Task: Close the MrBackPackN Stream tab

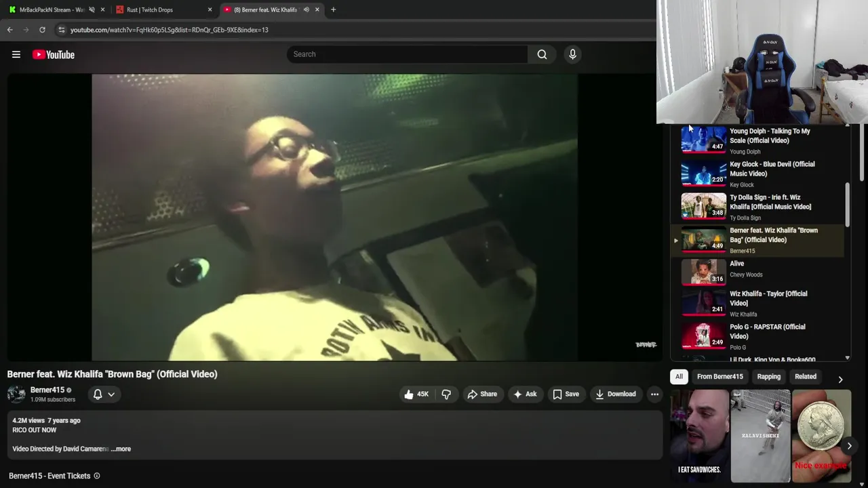Action: 102,9
